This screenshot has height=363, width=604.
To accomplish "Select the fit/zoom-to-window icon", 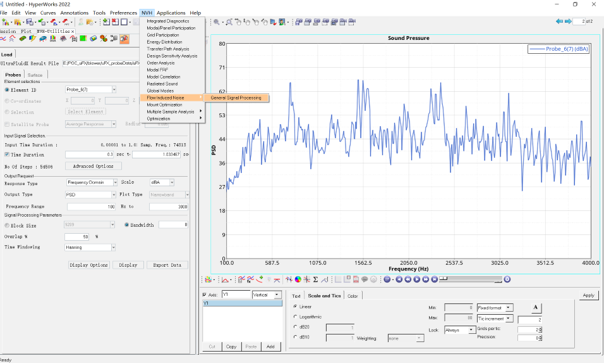I will (x=229, y=22).
